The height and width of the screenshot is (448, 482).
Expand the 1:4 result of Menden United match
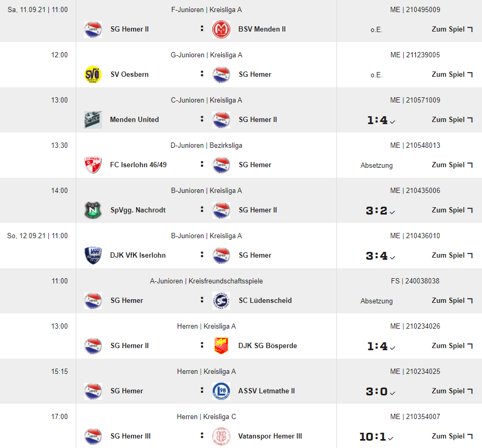pos(381,120)
